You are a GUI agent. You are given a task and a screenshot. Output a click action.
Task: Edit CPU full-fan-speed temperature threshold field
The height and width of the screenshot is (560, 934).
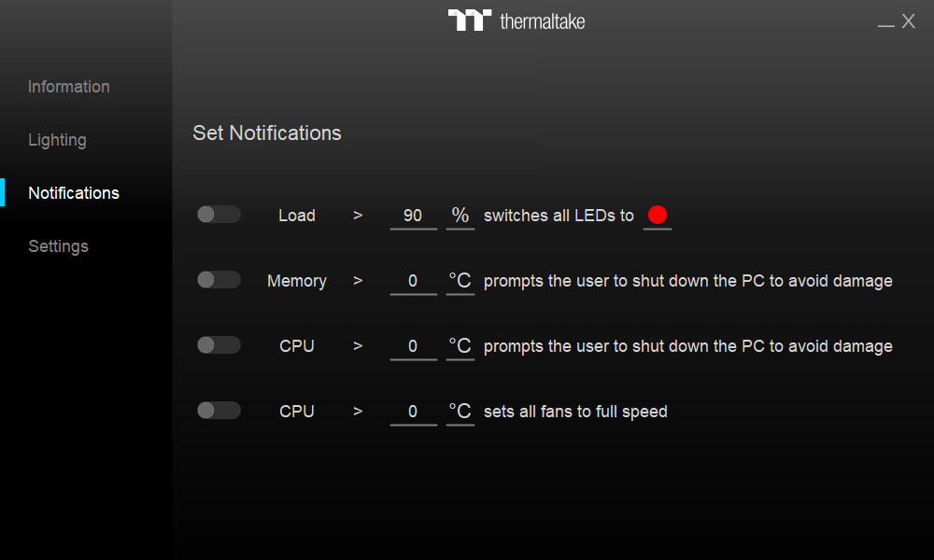click(x=413, y=413)
